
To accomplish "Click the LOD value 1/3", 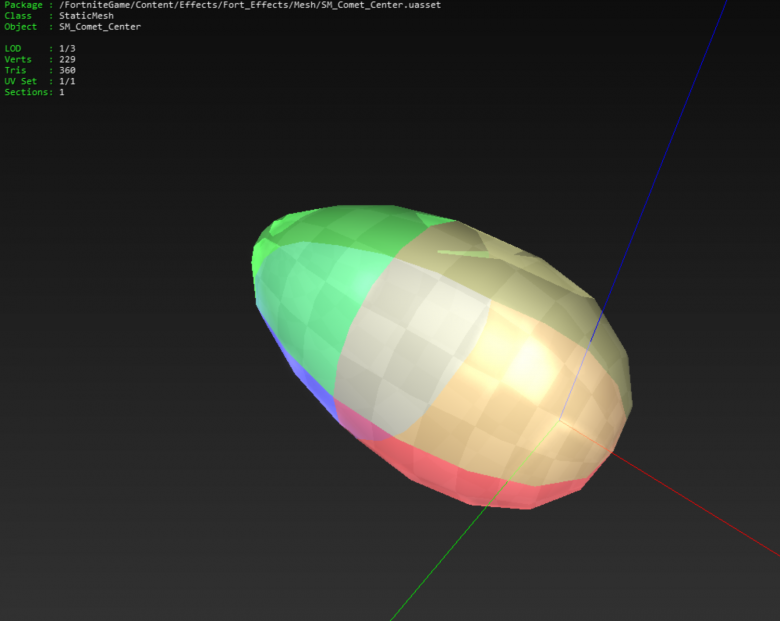I will pyautogui.click(x=67, y=49).
